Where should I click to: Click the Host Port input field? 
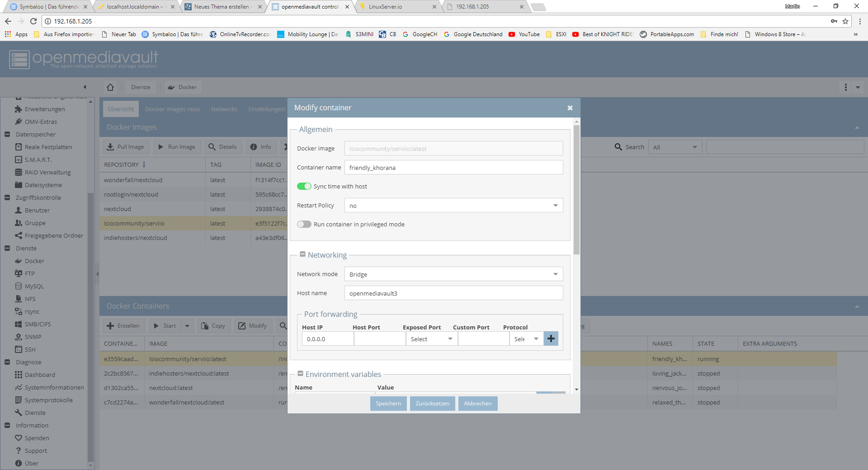coord(380,339)
